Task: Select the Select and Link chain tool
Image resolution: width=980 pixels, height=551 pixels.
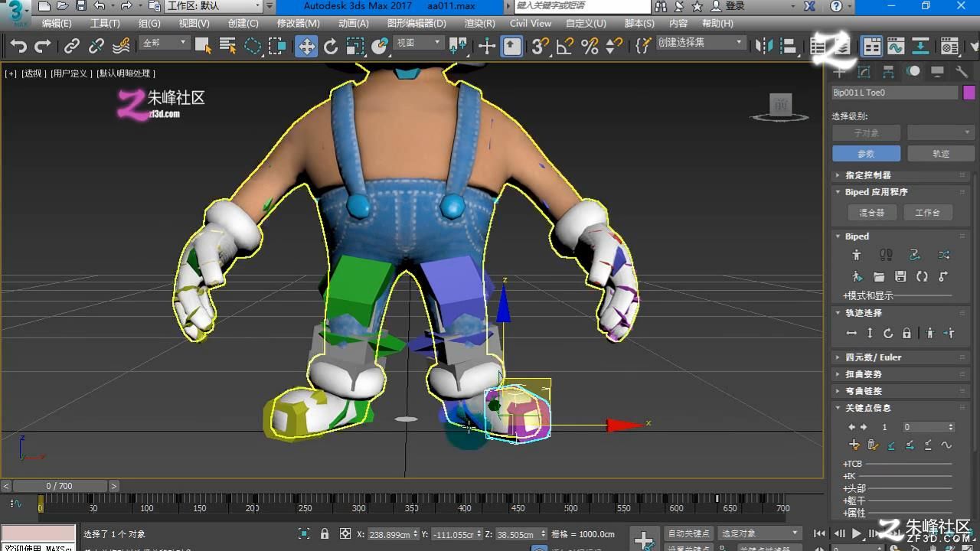Action: [x=71, y=46]
